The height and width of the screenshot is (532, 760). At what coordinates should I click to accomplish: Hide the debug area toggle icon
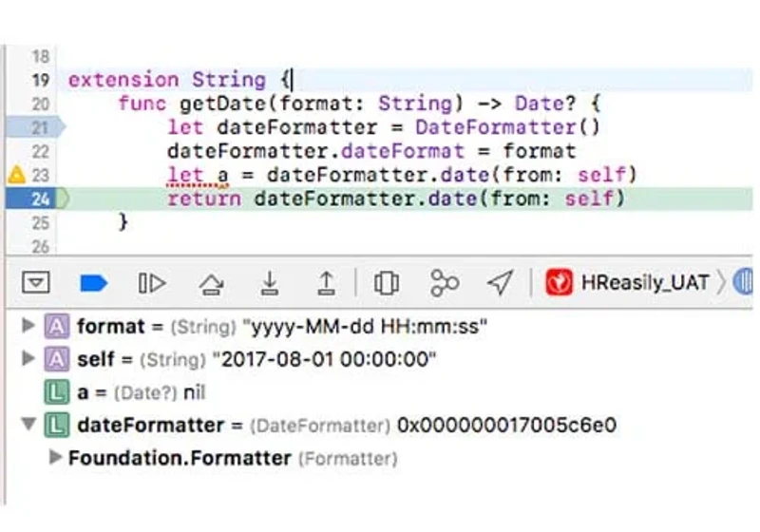pos(36,282)
